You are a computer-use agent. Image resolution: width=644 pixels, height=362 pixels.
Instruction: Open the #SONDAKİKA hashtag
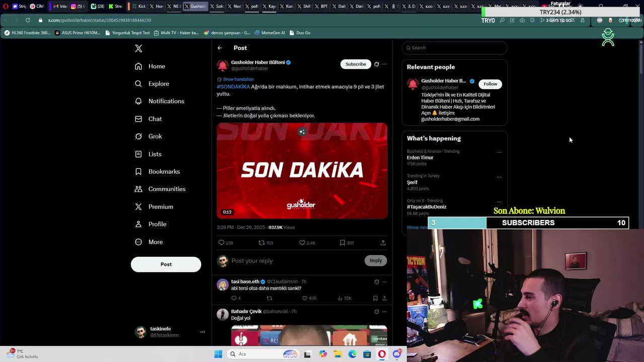(233, 86)
